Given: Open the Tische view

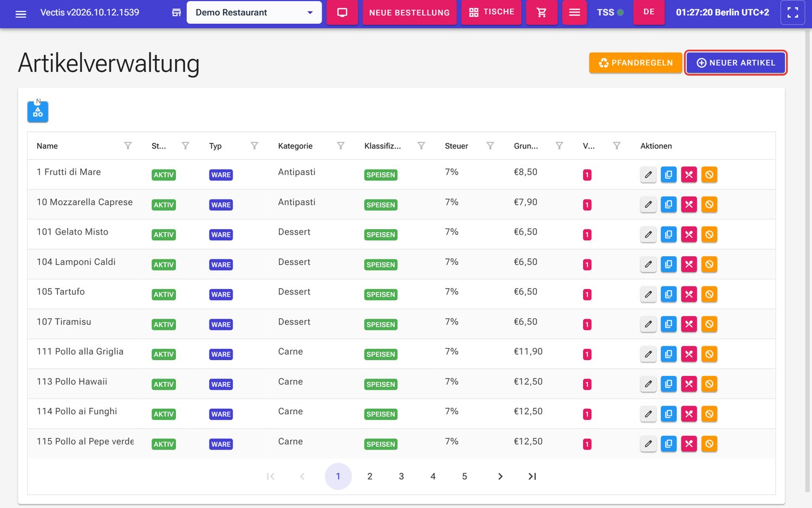Looking at the screenshot, I should click(492, 12).
